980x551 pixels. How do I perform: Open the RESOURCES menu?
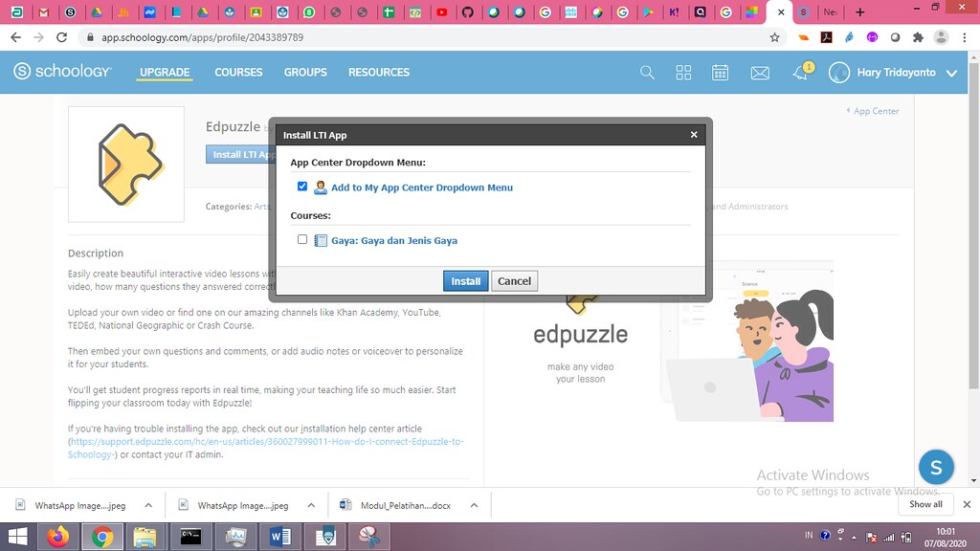click(x=379, y=73)
